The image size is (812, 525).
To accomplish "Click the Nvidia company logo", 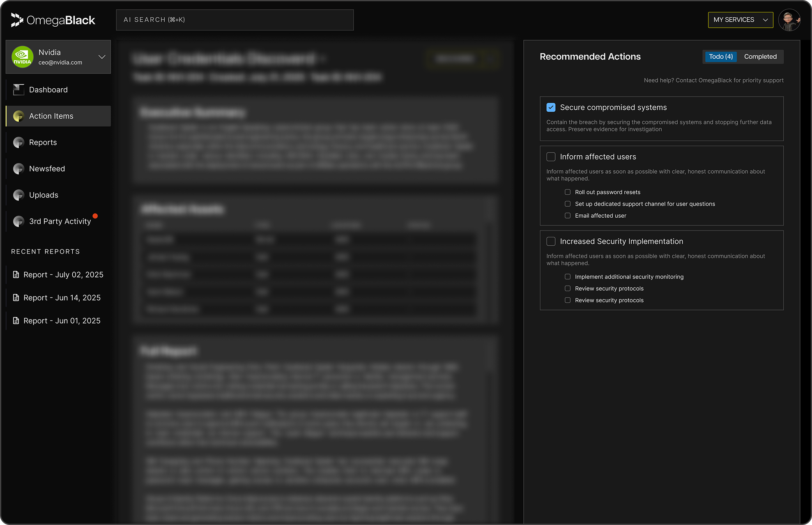I will [22, 57].
